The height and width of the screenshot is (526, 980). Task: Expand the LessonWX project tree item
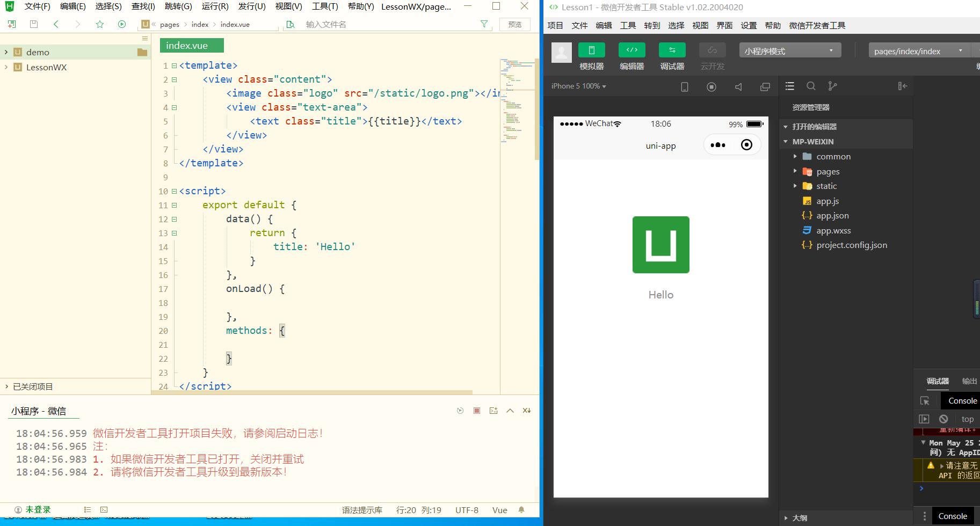(x=6, y=67)
